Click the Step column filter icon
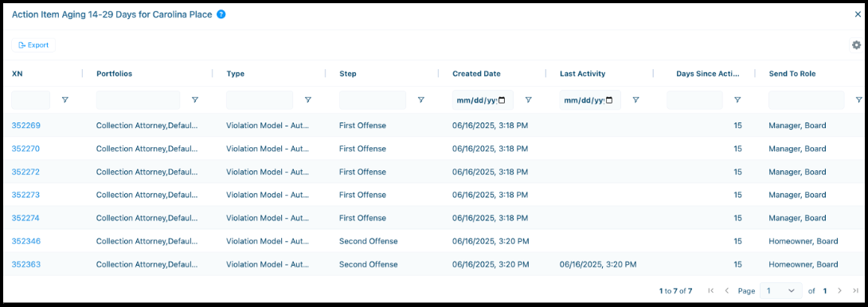 (x=420, y=99)
